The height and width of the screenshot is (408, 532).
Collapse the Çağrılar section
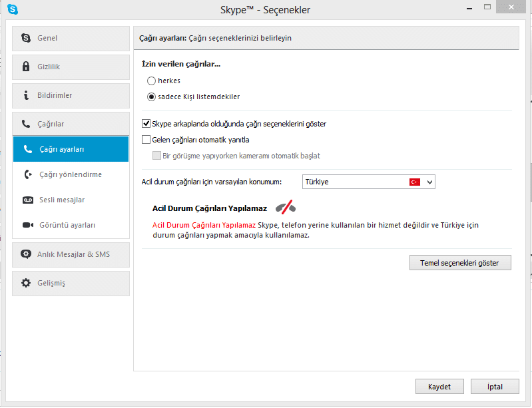(71, 124)
